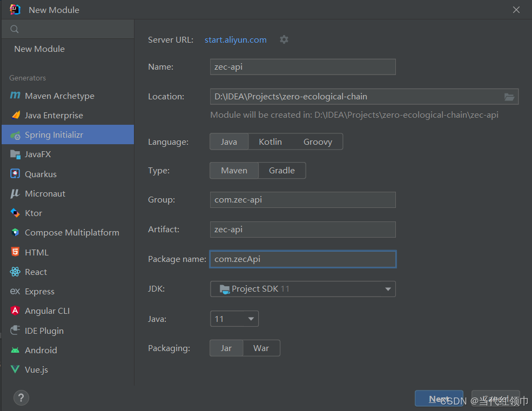Image resolution: width=532 pixels, height=411 pixels.
Task: Select War packaging
Action: click(x=261, y=348)
